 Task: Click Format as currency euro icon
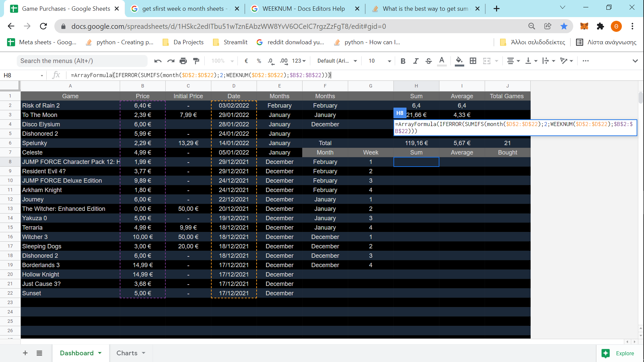246,61
